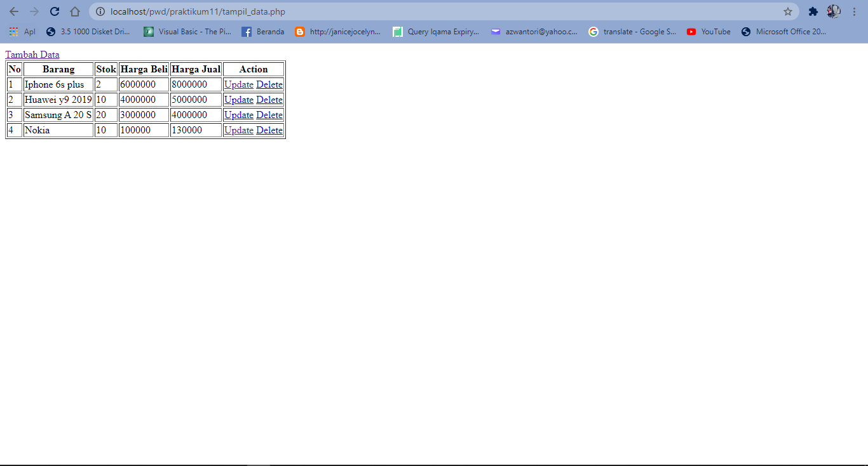868x466 pixels.
Task: Click the Barang column header
Action: 58,69
